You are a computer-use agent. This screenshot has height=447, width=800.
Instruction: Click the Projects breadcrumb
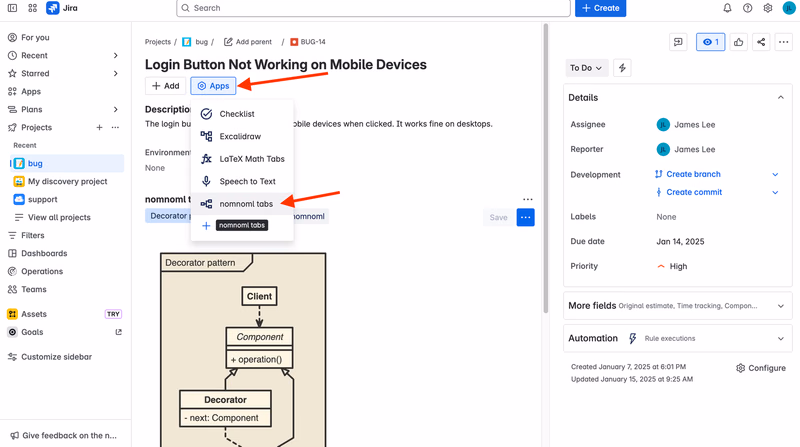(x=158, y=42)
